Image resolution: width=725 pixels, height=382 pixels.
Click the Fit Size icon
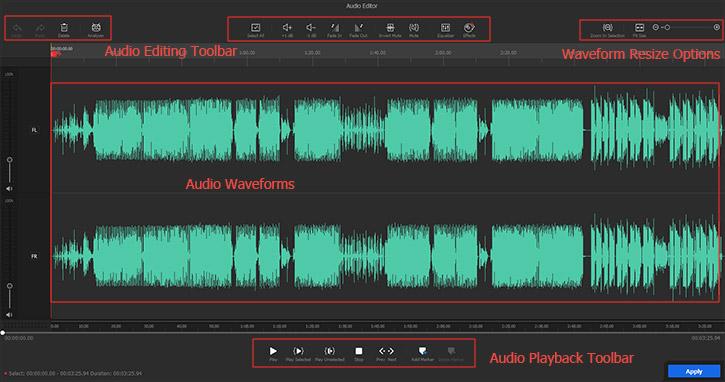point(639,28)
